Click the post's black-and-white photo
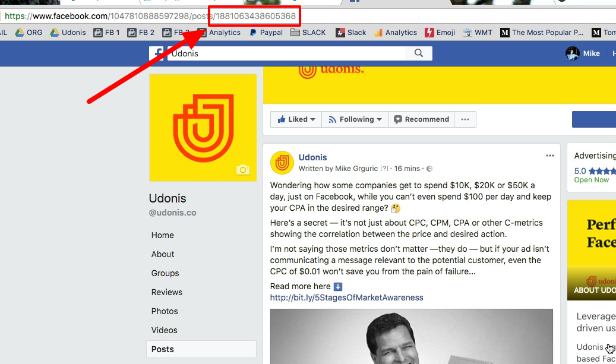Image resolution: width=616 pixels, height=364 pixels. point(411,337)
